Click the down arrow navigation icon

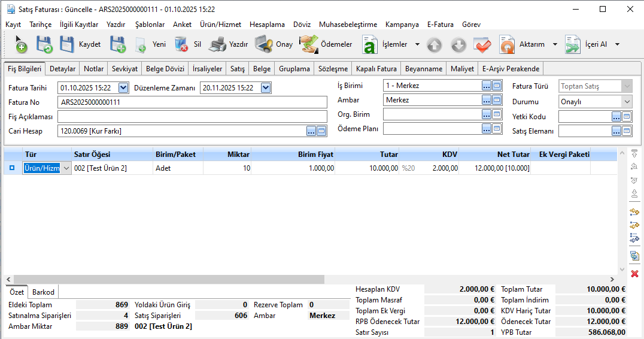point(458,44)
